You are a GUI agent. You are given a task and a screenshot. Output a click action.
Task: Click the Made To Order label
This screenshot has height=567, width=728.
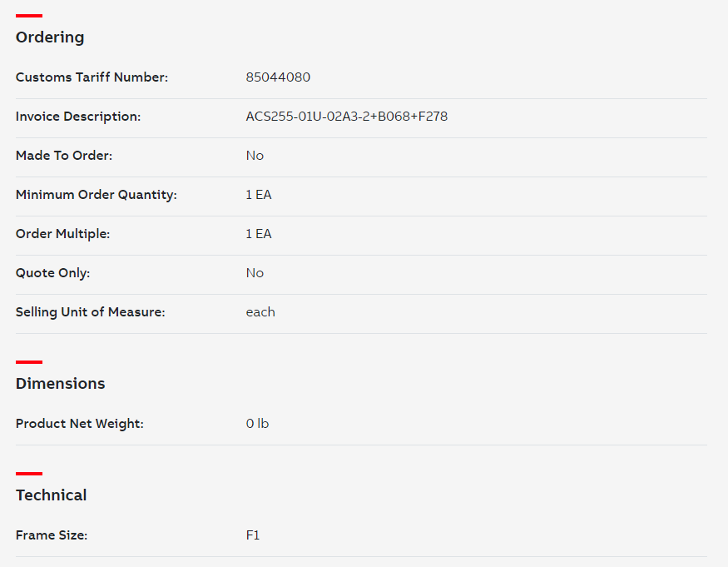[64, 155]
